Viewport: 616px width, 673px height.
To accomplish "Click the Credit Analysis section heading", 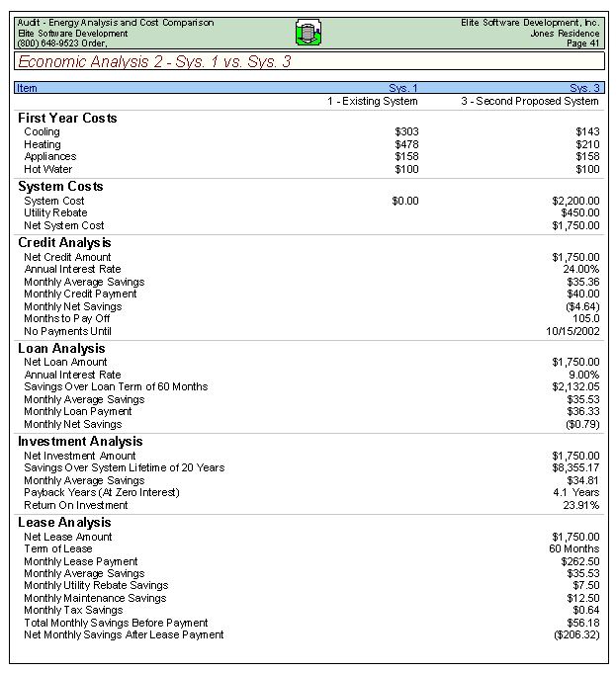I will [64, 243].
